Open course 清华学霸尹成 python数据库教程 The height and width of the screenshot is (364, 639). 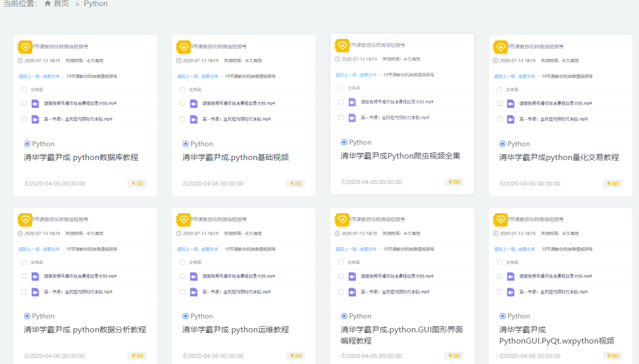click(x=81, y=157)
